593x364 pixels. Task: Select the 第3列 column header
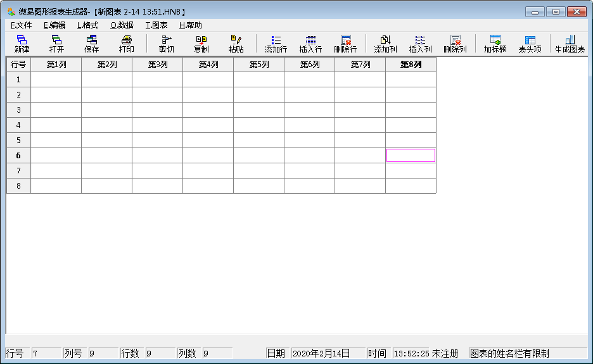(157, 65)
